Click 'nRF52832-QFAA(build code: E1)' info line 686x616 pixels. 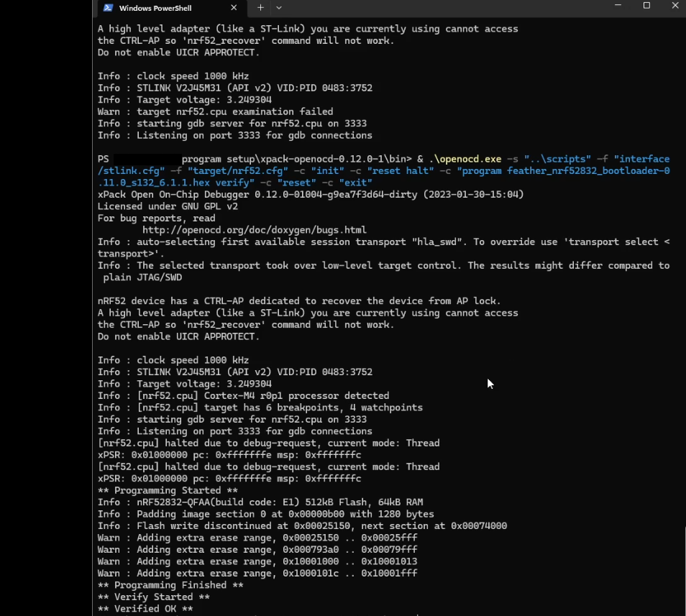tap(260, 502)
